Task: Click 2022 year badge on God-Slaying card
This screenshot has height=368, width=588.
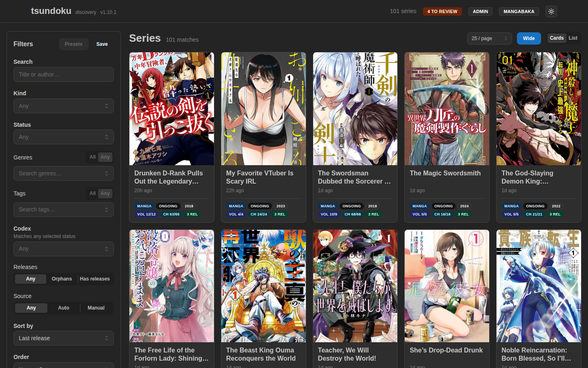Action: click(x=556, y=206)
